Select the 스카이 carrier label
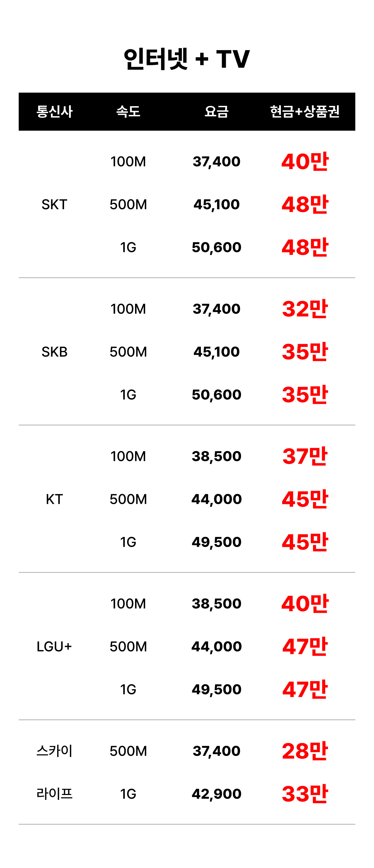This screenshot has height=868, width=374. pyautogui.click(x=54, y=751)
